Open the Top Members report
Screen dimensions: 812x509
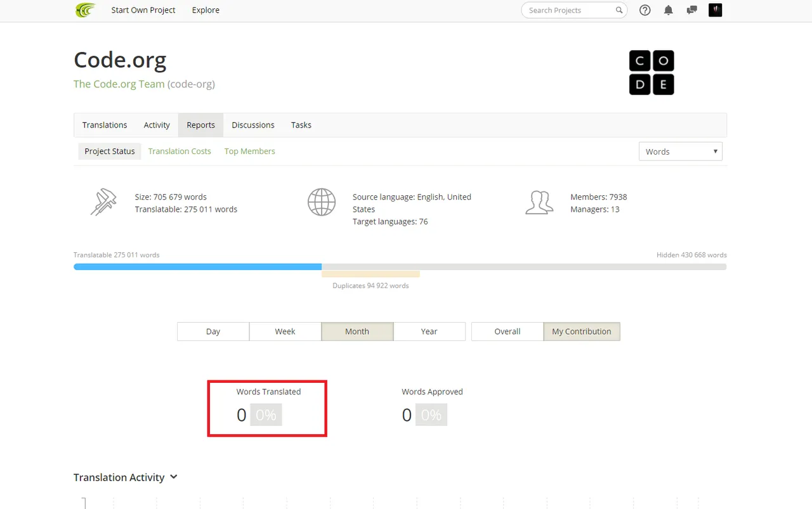(x=250, y=151)
